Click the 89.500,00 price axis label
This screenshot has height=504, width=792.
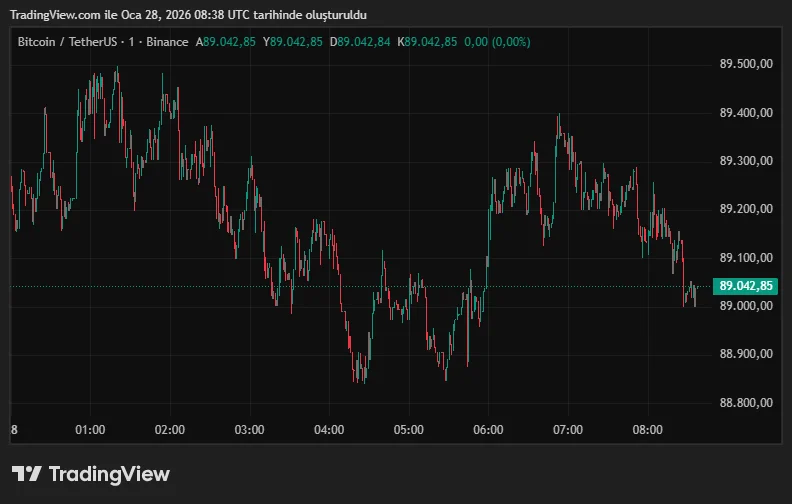coord(746,64)
